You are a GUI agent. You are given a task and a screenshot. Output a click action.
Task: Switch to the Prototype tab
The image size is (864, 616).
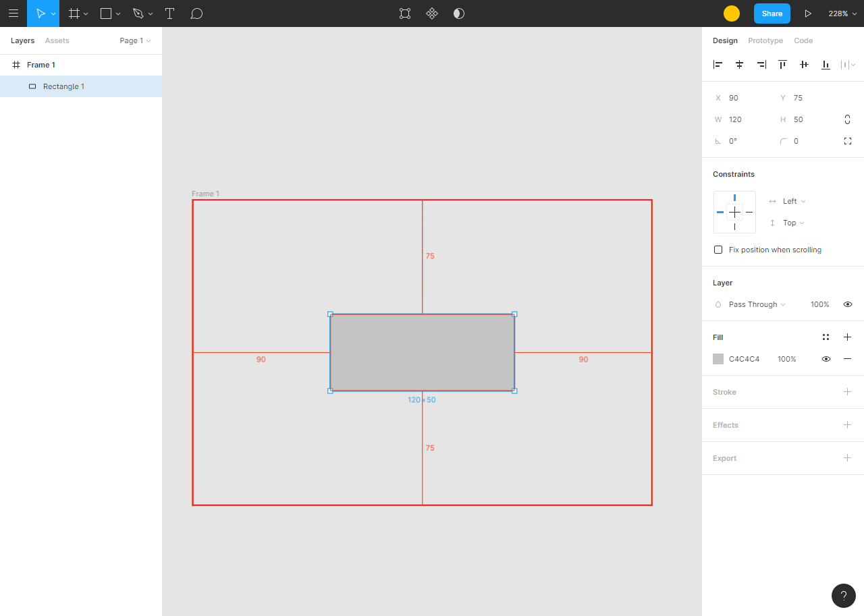coord(765,40)
